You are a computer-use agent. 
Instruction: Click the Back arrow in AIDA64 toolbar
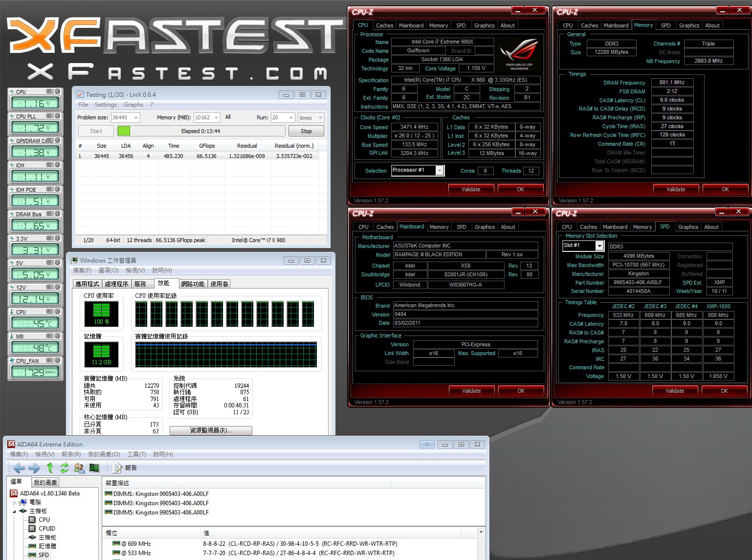point(19,468)
